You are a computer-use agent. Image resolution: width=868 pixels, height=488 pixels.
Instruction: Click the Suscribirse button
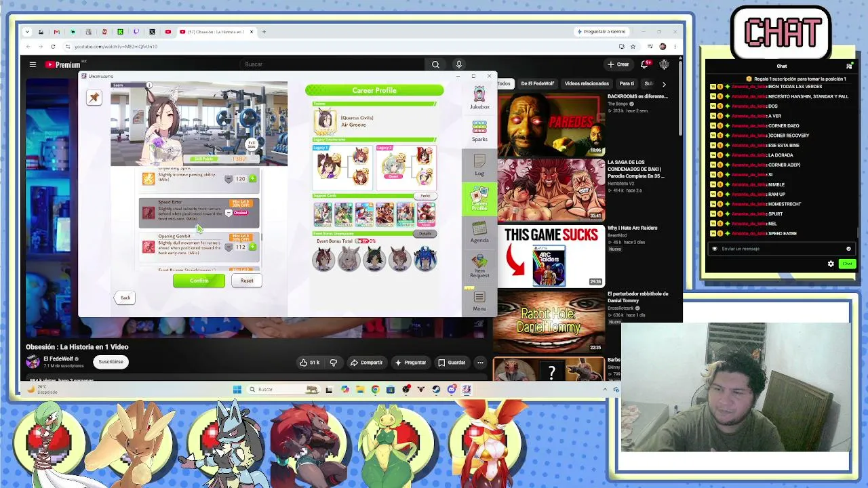click(x=111, y=362)
